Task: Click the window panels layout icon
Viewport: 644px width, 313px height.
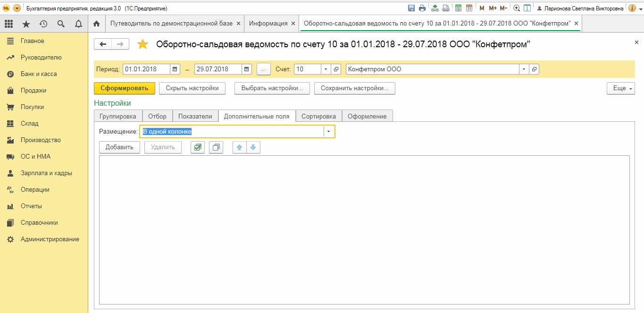Action: click(527, 8)
